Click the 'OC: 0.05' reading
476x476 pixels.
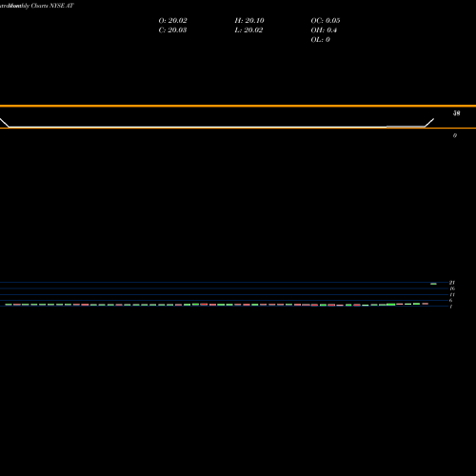tap(326, 21)
